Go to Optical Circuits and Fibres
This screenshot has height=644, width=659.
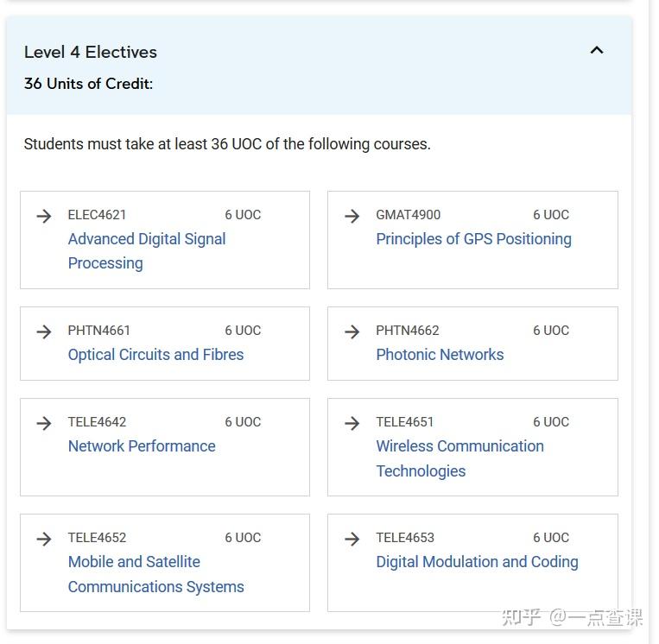[155, 355]
